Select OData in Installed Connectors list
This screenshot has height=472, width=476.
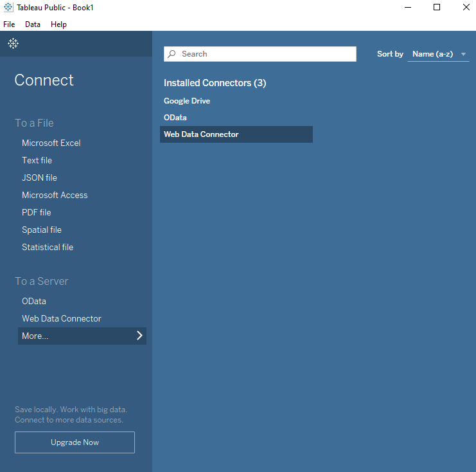click(175, 118)
